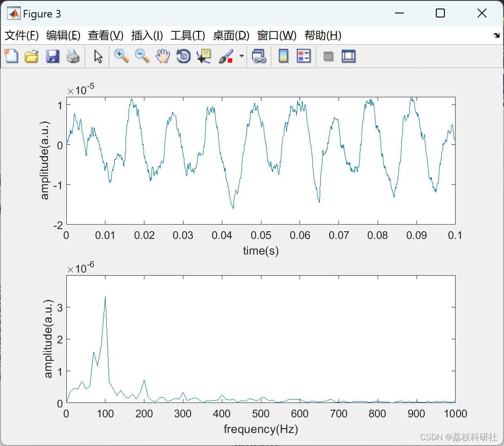Click the Hide Plot Tools icon
This screenshot has height=446, width=504.
click(328, 56)
